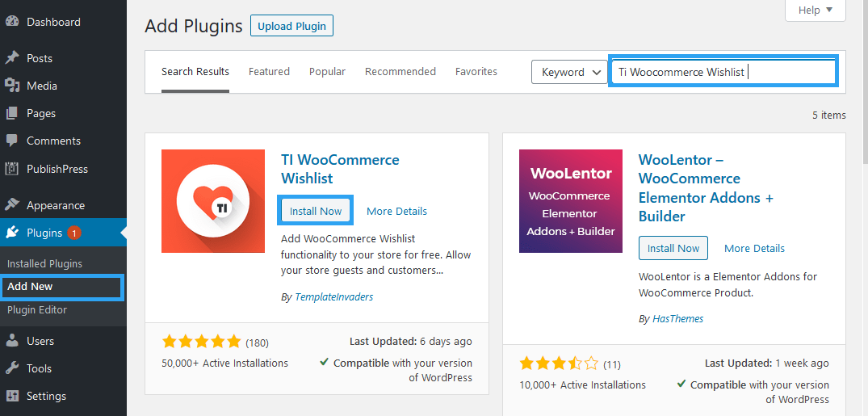This screenshot has width=868, height=416.
Task: Install the TI WooCommerce Wishlist plugin
Action: click(x=316, y=211)
